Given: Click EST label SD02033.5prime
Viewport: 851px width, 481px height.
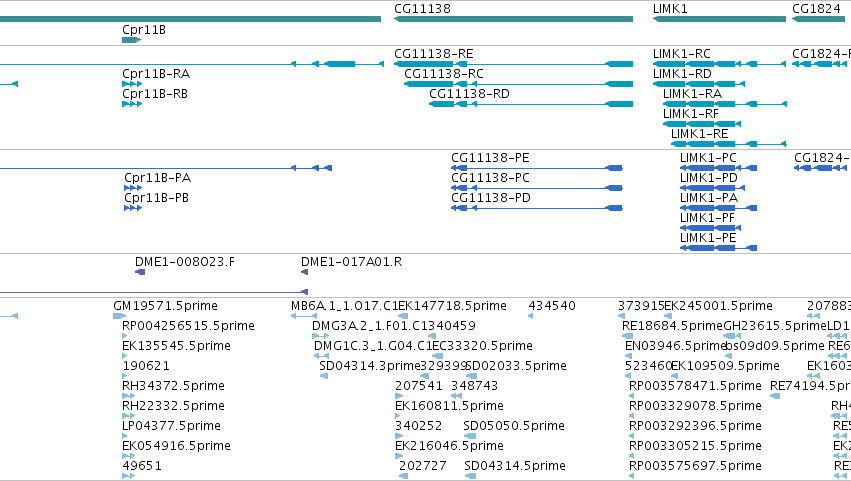Looking at the screenshot, I should click(517, 366).
